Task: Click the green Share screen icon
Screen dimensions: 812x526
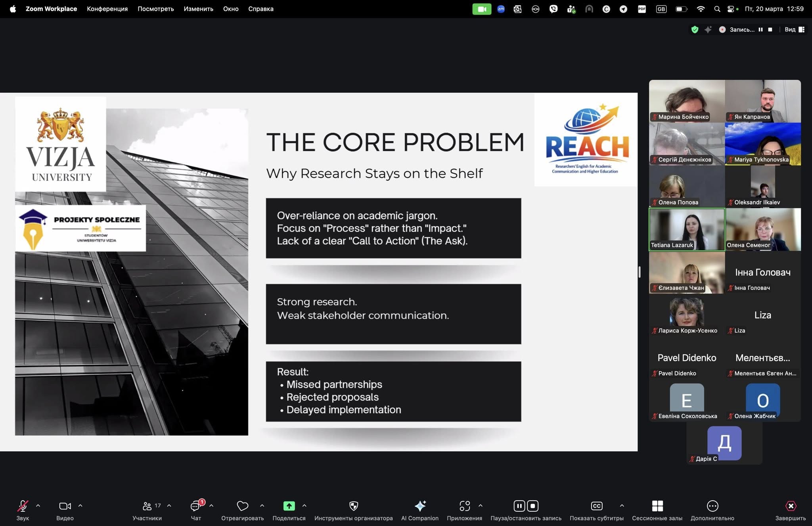Action: click(x=289, y=506)
